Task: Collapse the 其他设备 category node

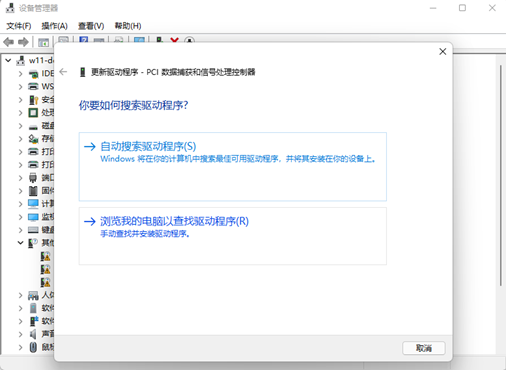Action: tap(20, 243)
